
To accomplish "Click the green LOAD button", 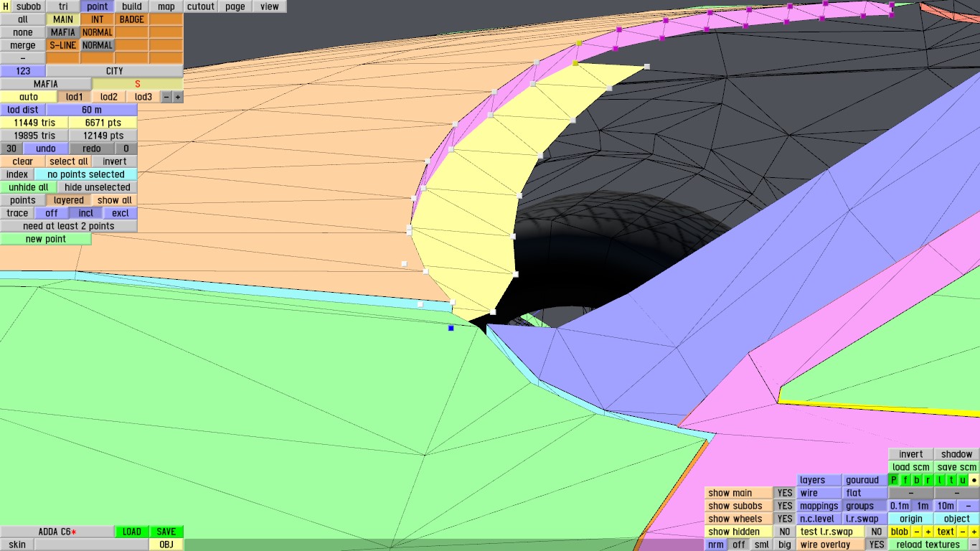I will (132, 532).
